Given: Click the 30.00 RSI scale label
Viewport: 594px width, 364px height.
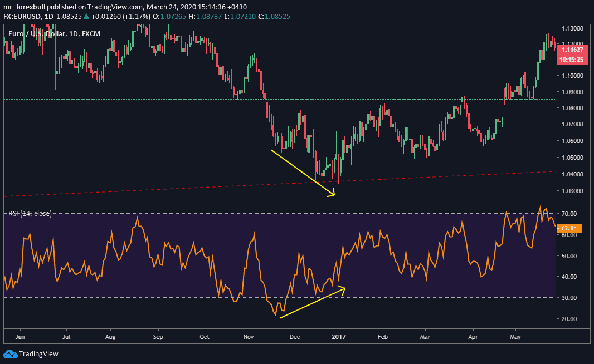Looking at the screenshot, I should [x=569, y=298].
